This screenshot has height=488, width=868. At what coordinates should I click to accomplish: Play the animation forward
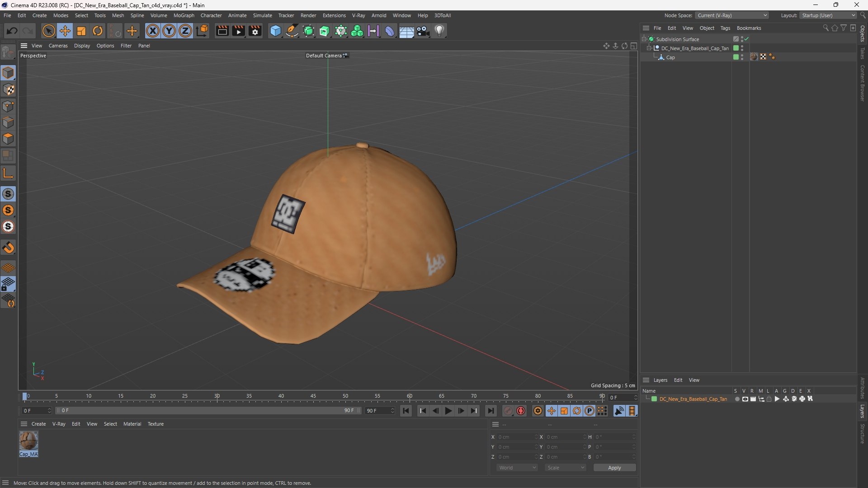pos(448,411)
